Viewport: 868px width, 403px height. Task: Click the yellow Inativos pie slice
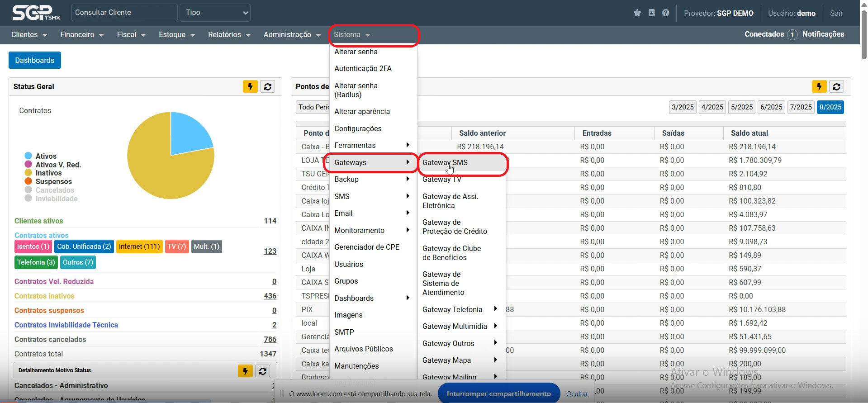click(158, 172)
